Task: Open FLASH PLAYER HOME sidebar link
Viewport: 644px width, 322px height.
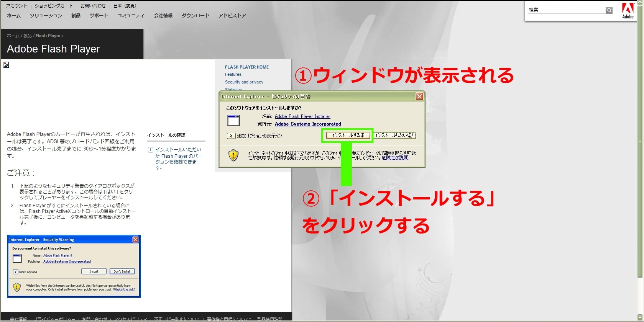Action: coord(247,67)
